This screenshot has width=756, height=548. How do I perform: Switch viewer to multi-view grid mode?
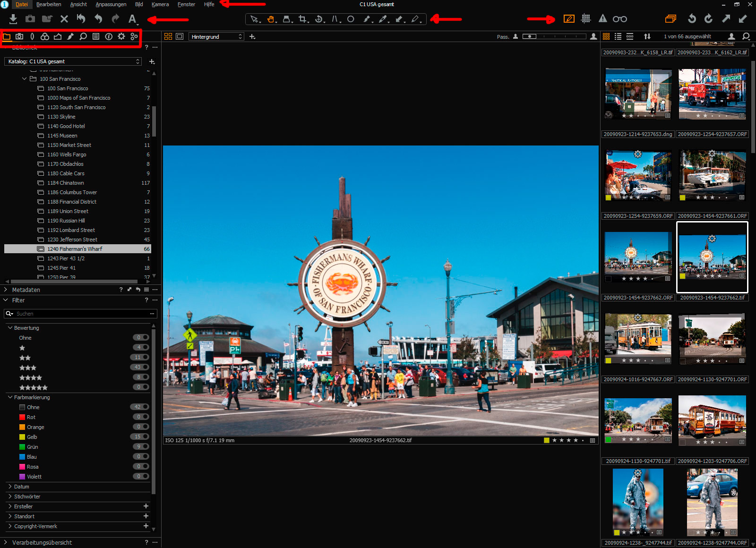(168, 36)
